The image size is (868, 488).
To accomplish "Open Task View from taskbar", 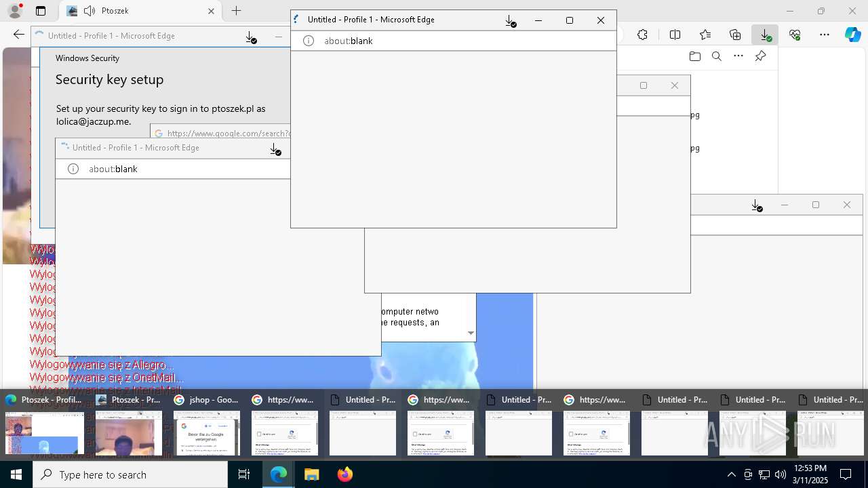I will [x=244, y=474].
